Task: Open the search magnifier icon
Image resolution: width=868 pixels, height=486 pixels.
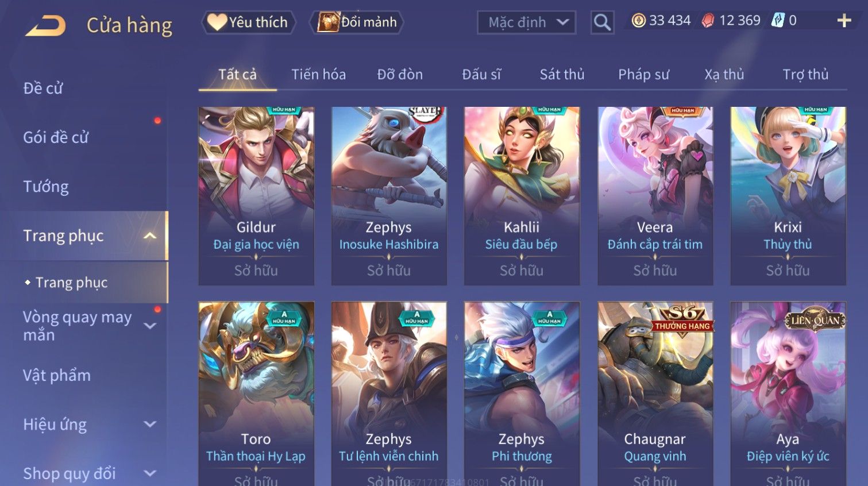Action: click(x=602, y=22)
